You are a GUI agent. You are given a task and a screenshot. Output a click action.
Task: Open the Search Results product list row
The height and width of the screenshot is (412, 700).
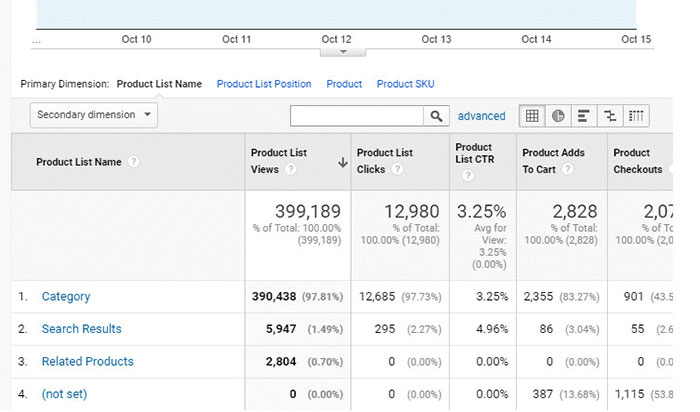coord(81,329)
